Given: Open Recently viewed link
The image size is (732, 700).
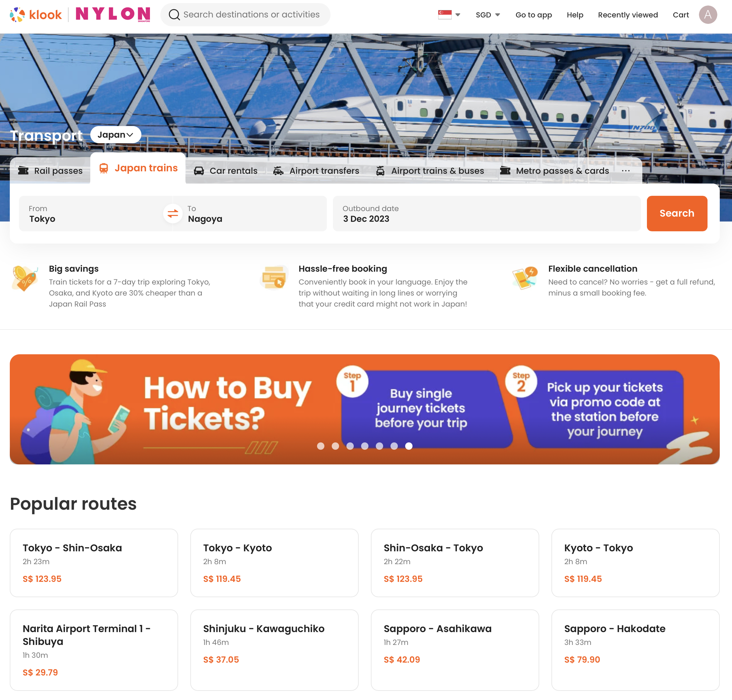Looking at the screenshot, I should tap(628, 15).
